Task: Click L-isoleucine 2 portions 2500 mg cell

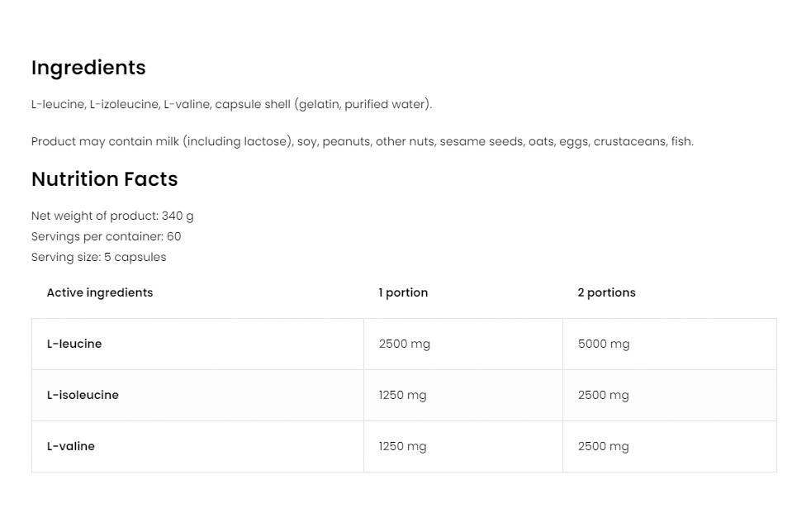Action: [603, 395]
